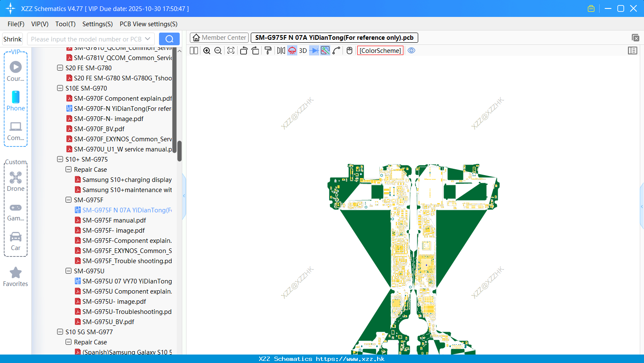Collapse the S10 5G SM-G977 node
Image resolution: width=644 pixels, height=363 pixels.
(x=60, y=332)
